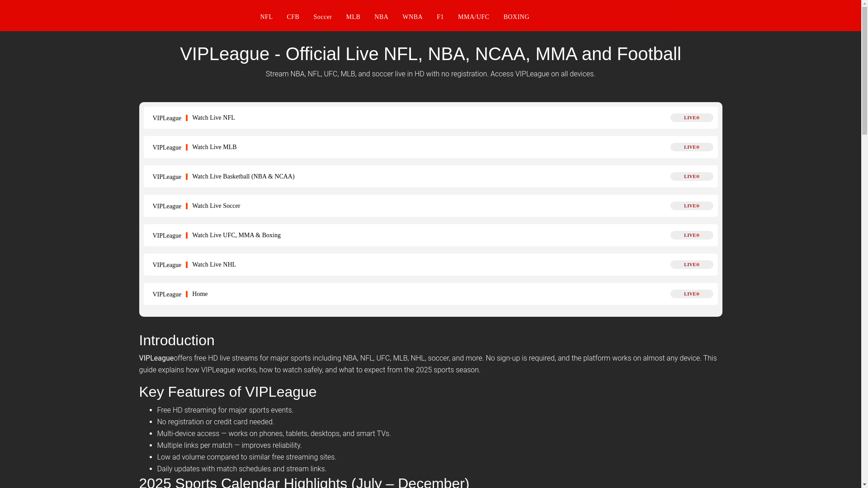Click VIPLeague label in Watch Live NFL row
This screenshot has width=868, height=488.
click(167, 118)
